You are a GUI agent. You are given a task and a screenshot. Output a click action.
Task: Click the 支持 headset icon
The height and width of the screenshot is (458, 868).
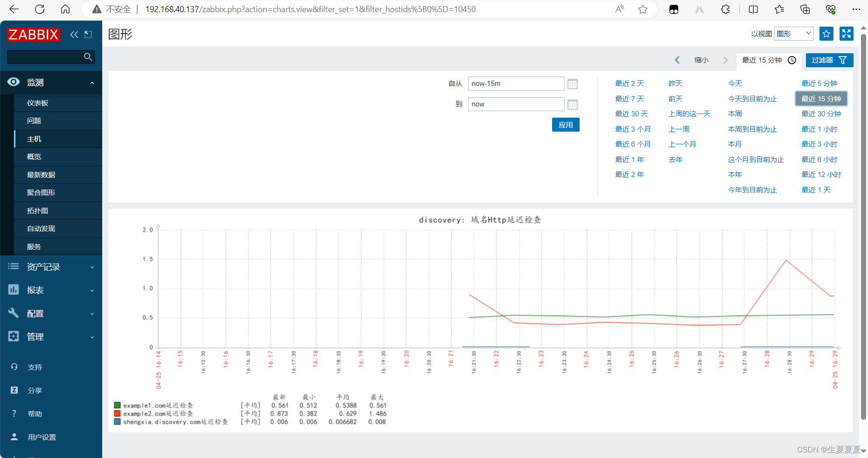14,367
